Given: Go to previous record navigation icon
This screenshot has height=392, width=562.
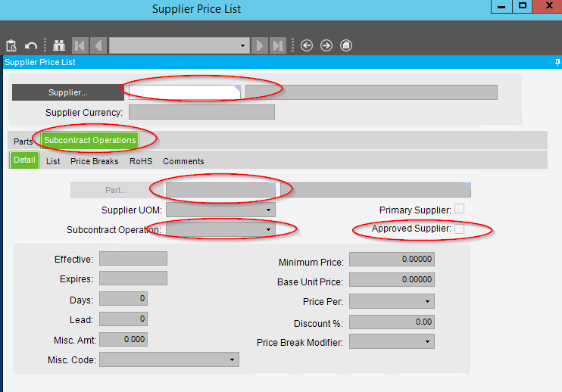Looking at the screenshot, I should (x=98, y=45).
